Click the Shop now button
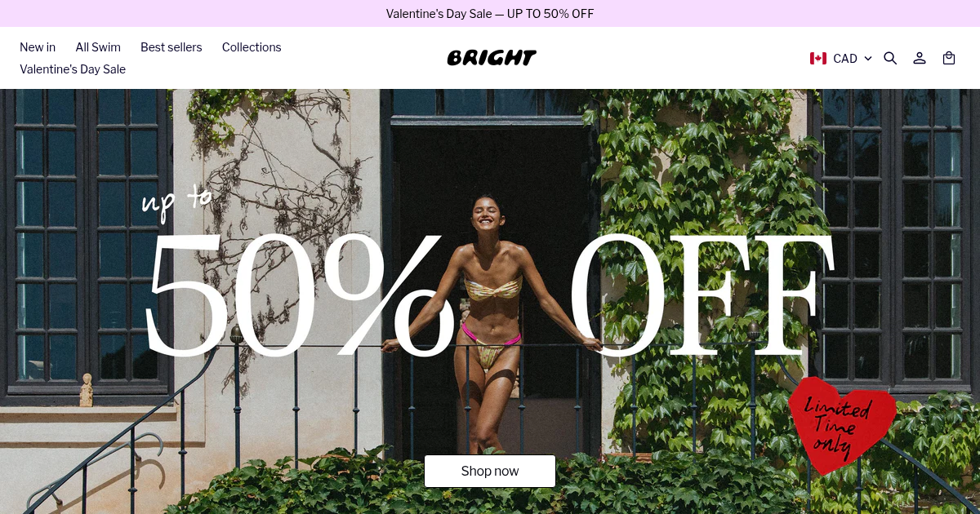 click(x=490, y=471)
